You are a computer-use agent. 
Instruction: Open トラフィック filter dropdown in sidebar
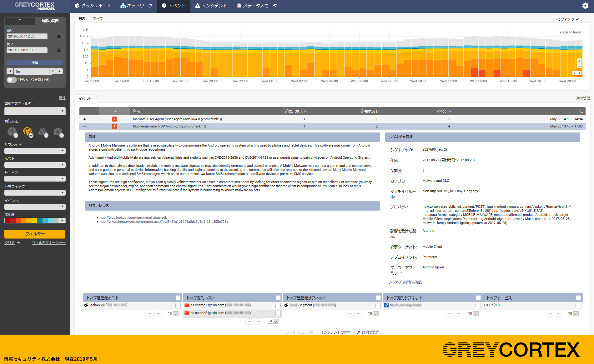[x=35, y=193]
